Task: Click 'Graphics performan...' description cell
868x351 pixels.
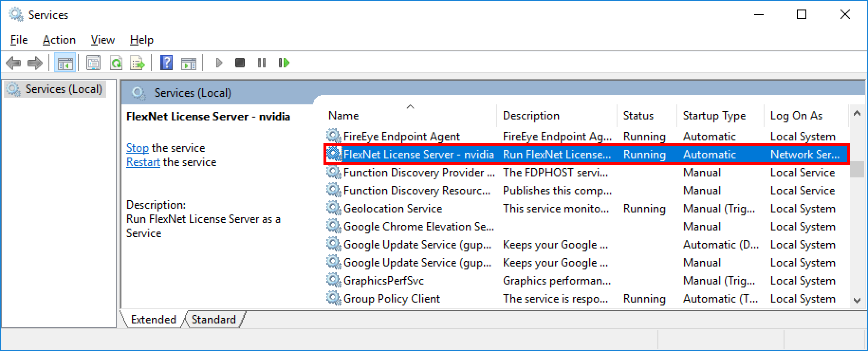Action: pos(557,280)
